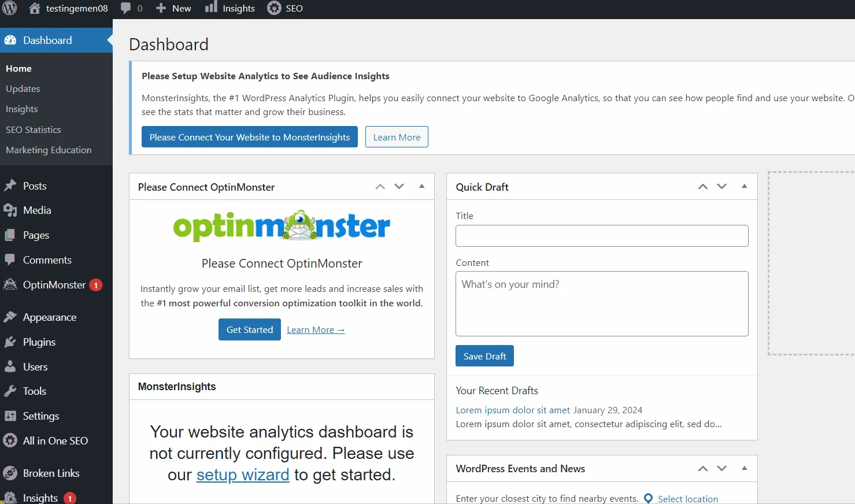Viewport: 855px width, 504px height.
Task: Click the Broken Links sidebar icon
Action: pos(10,473)
